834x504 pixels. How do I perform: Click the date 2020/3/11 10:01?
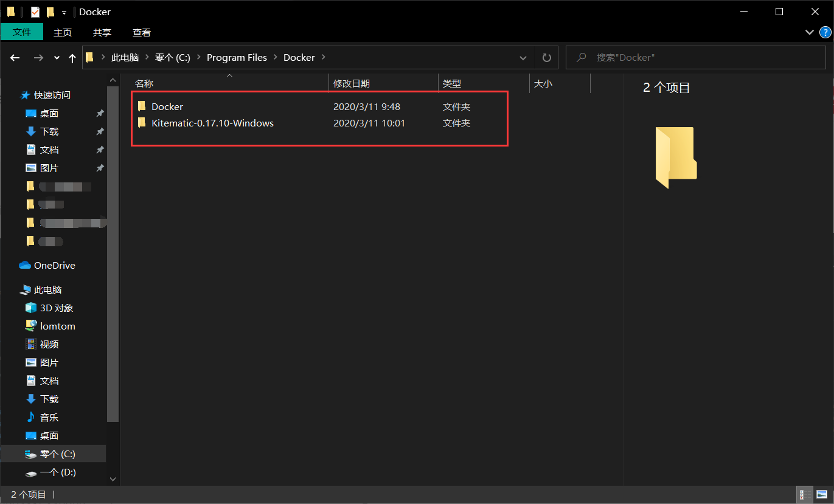click(x=369, y=123)
